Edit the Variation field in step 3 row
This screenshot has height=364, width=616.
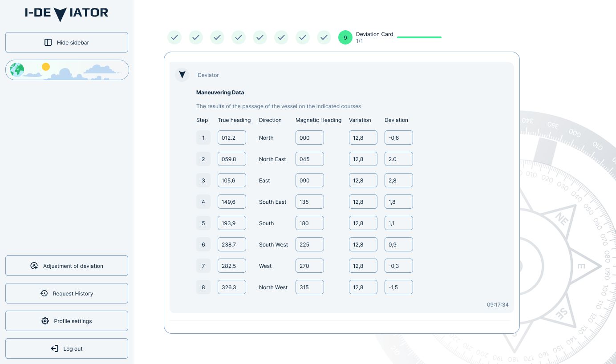[363, 180]
